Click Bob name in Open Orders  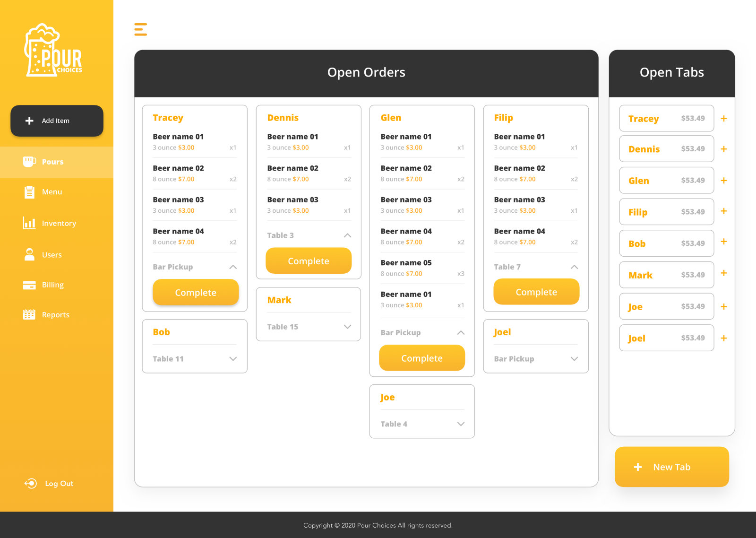tap(161, 332)
